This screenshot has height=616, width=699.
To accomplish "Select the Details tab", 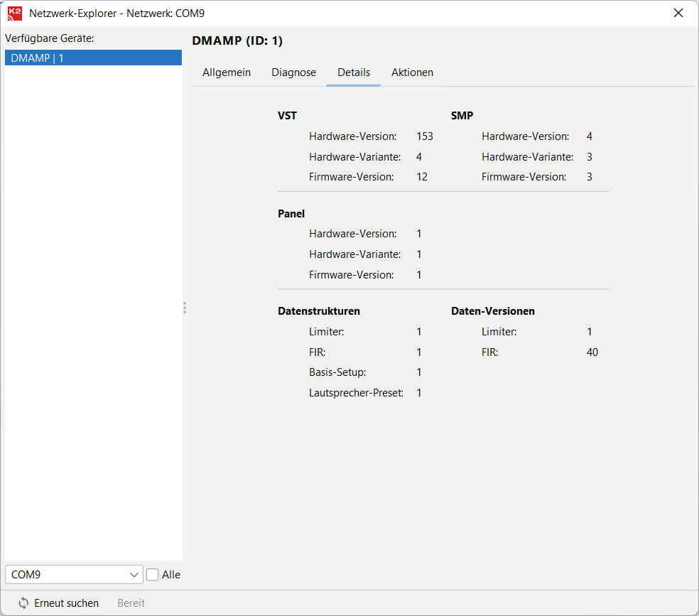I will click(354, 72).
